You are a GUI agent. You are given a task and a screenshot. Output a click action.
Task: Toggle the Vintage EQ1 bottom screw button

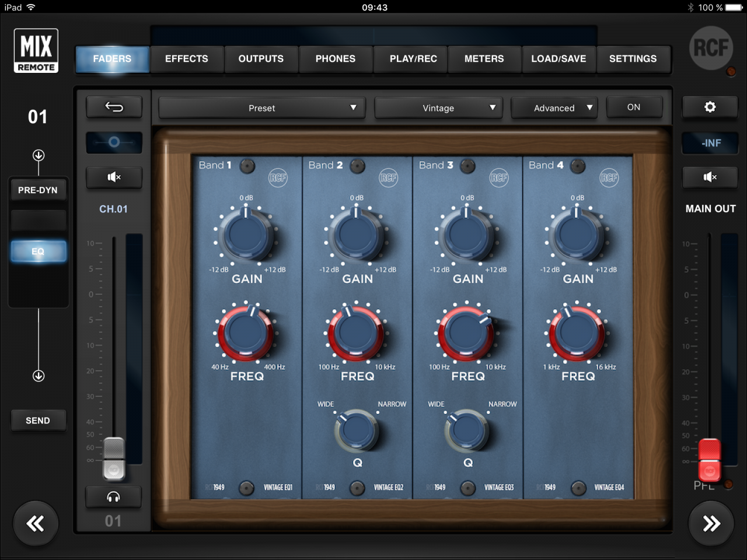pos(247,488)
